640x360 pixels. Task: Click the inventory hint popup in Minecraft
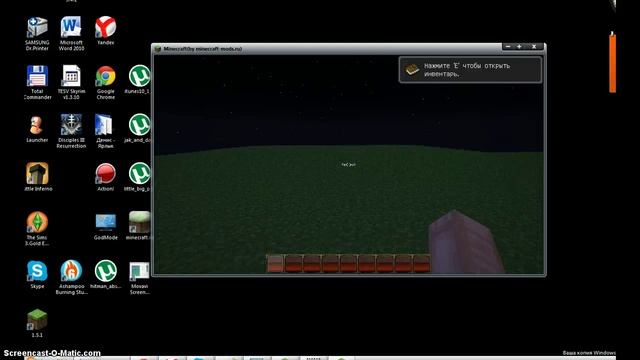[470, 70]
